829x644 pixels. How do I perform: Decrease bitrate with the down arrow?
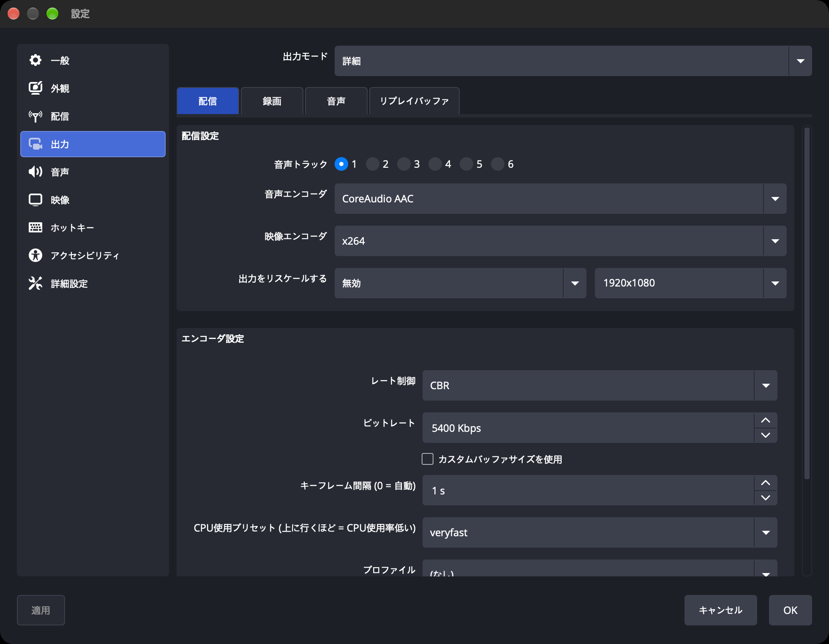pyautogui.click(x=766, y=435)
